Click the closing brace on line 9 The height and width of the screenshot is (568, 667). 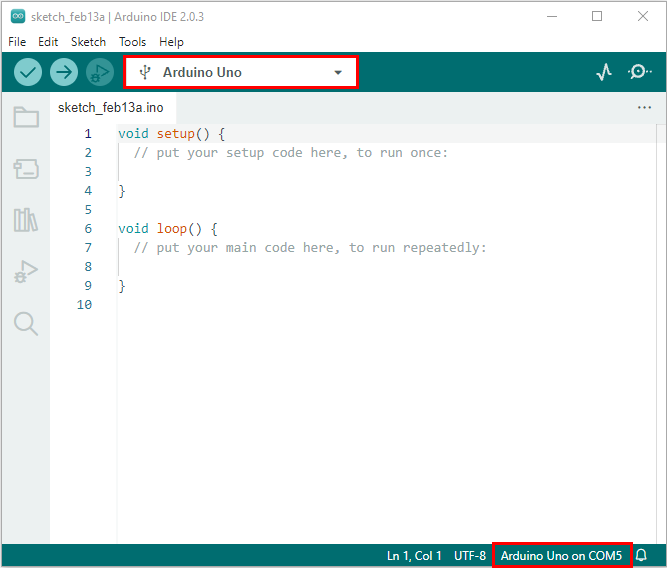(x=122, y=285)
